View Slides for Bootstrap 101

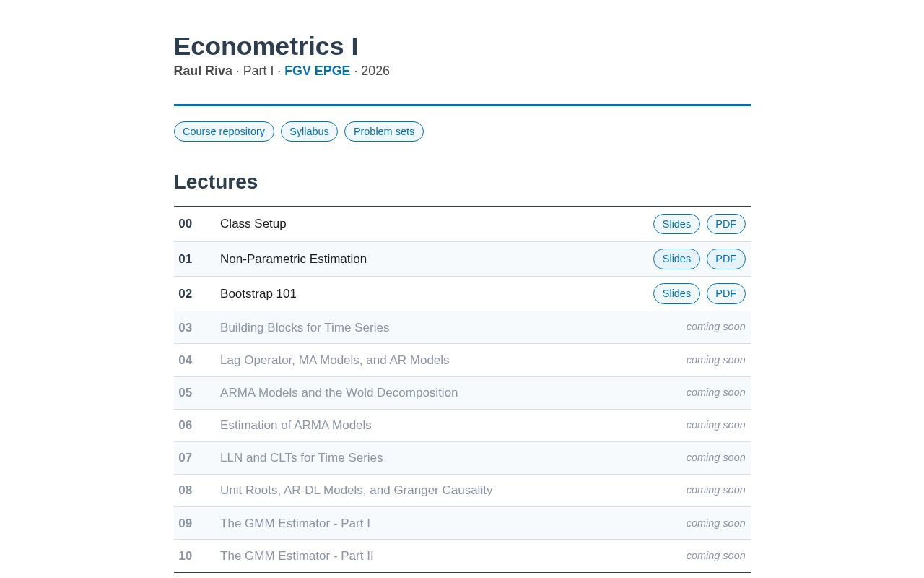(676, 293)
